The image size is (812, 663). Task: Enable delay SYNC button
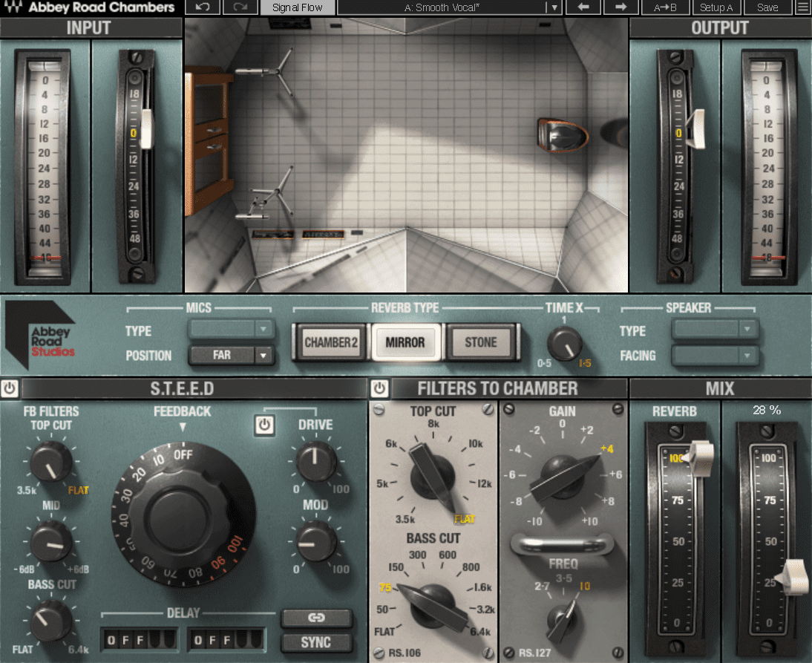(316, 642)
